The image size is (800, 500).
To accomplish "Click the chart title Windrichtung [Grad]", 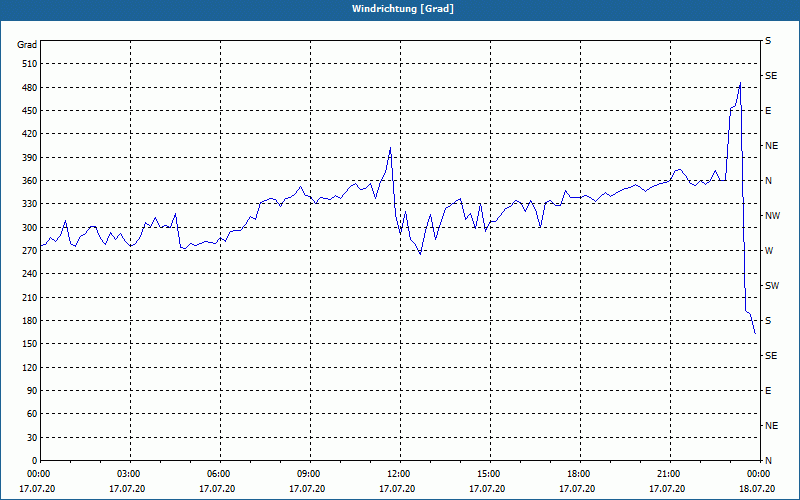I will tap(403, 9).
